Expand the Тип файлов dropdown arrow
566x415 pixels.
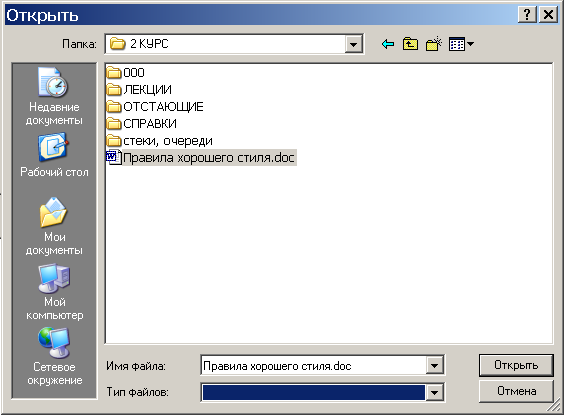[x=434, y=392]
